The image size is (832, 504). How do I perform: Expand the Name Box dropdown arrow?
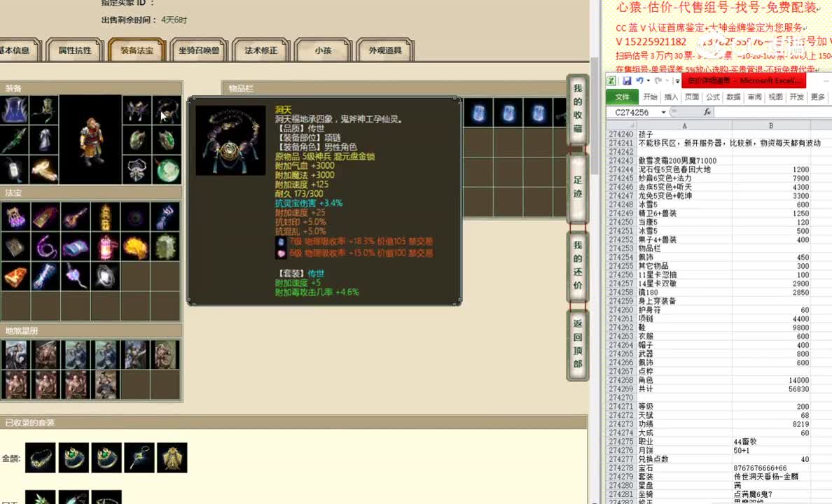pos(663,113)
